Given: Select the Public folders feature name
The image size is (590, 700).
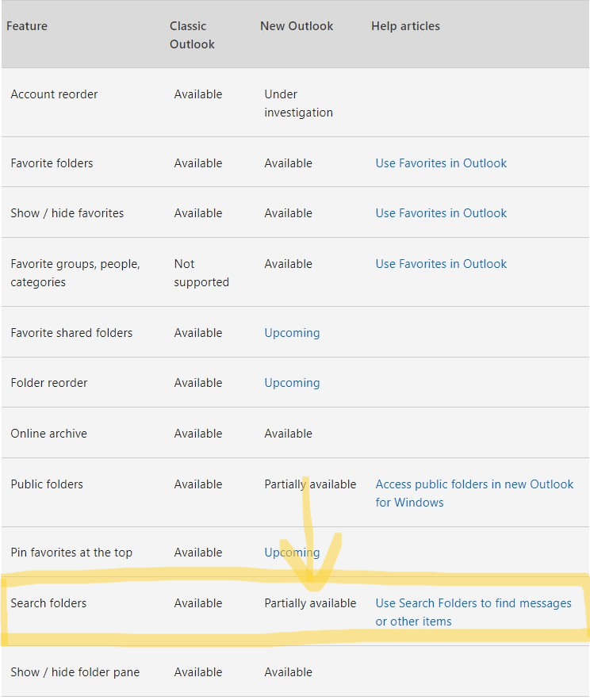Looking at the screenshot, I should point(47,484).
